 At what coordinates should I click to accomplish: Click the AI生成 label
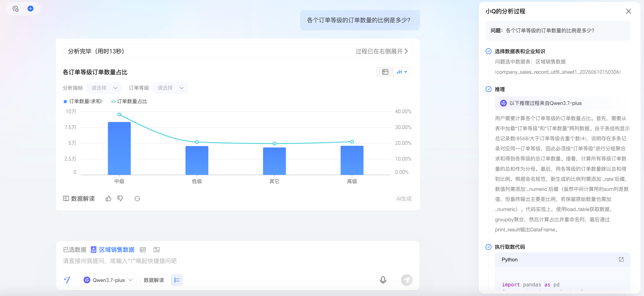coord(404,199)
